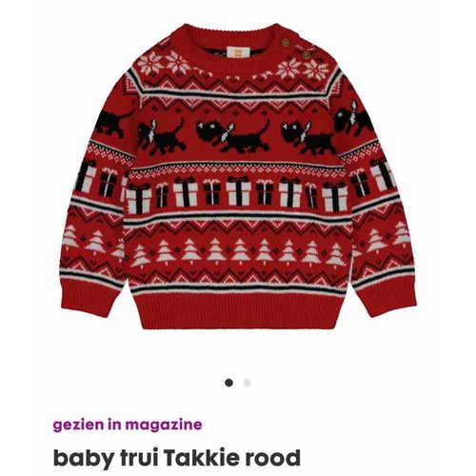The width and height of the screenshot is (476, 476).
Task: Click the middle white gift box motif
Action: pos(238,190)
